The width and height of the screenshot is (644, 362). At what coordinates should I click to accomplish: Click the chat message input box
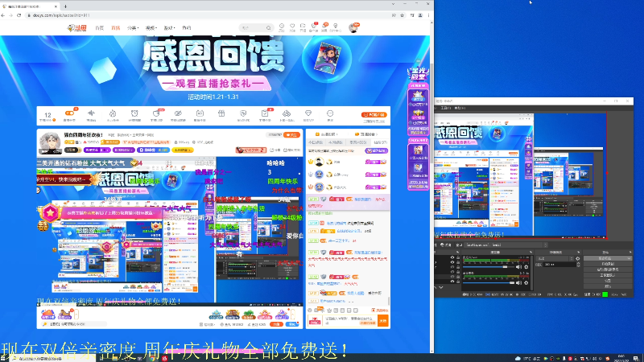coord(350,321)
